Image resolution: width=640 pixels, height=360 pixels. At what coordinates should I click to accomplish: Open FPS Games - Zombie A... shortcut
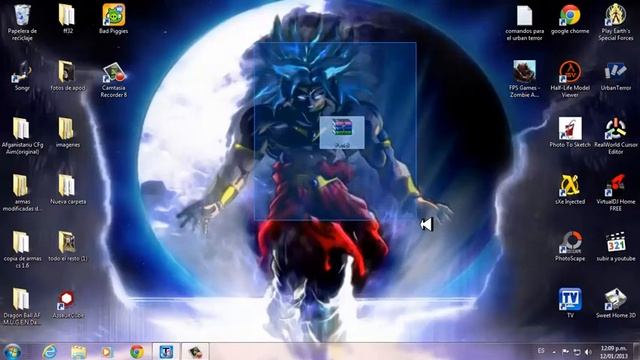point(524,80)
